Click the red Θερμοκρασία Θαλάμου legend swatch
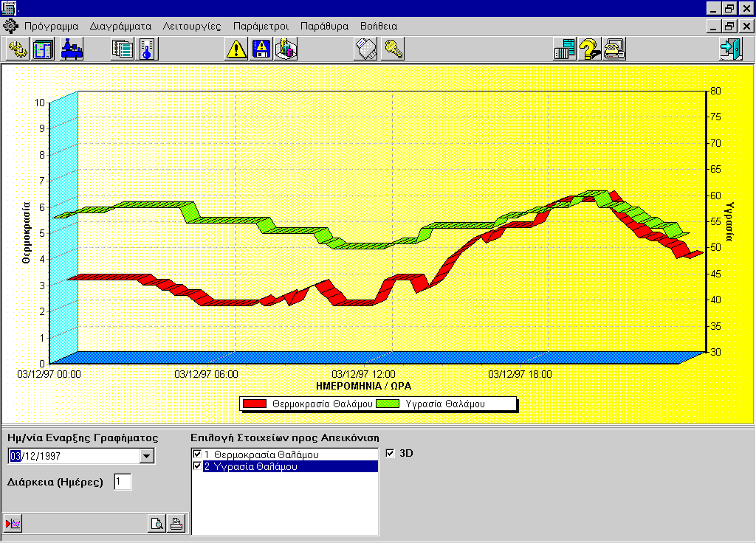The height and width of the screenshot is (543, 756). coord(254,404)
